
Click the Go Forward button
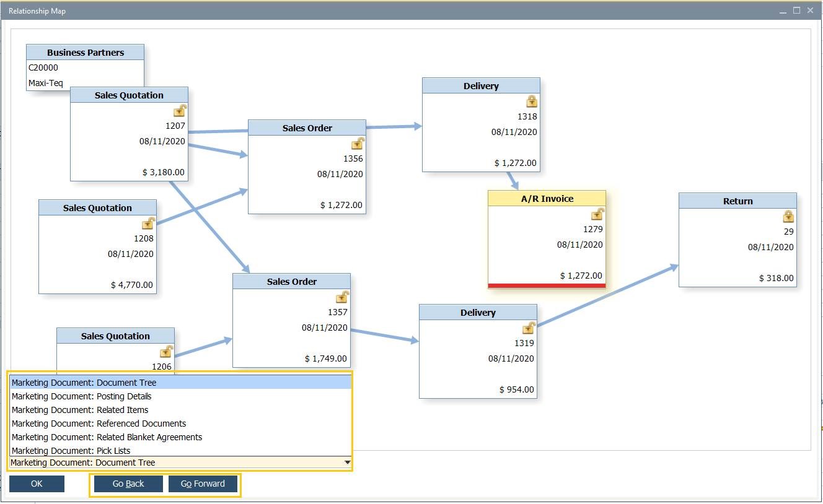203,484
